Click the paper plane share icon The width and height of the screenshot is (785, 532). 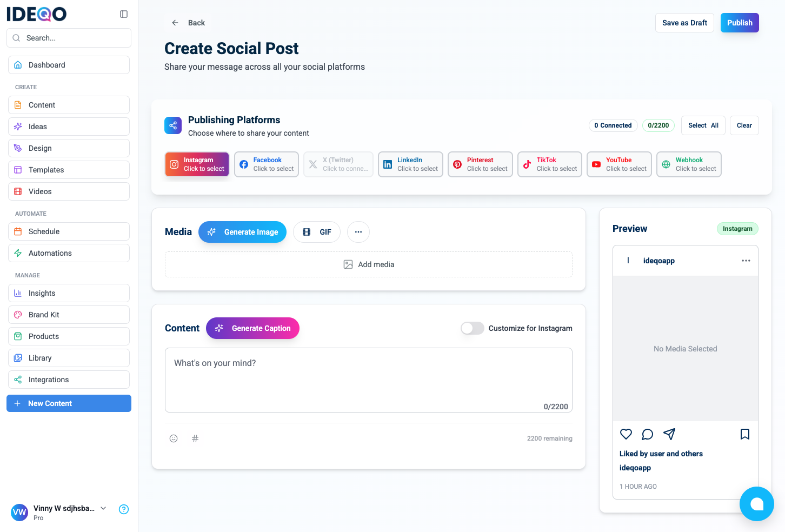669,434
